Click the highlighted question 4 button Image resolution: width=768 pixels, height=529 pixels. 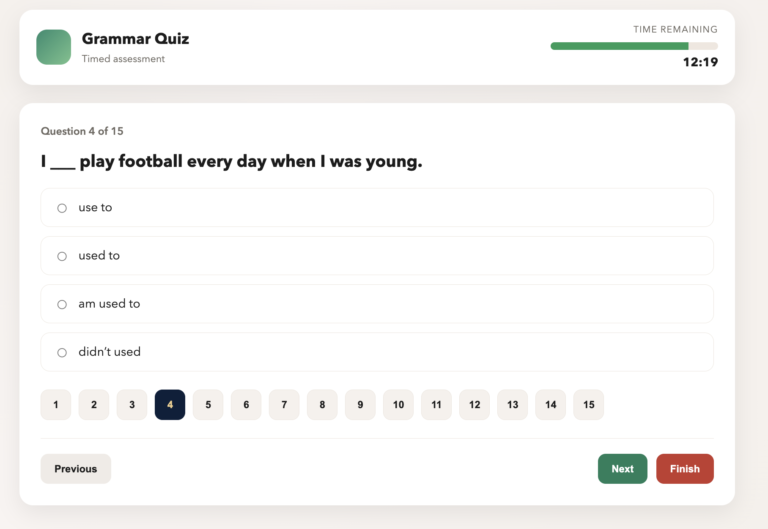tap(170, 405)
